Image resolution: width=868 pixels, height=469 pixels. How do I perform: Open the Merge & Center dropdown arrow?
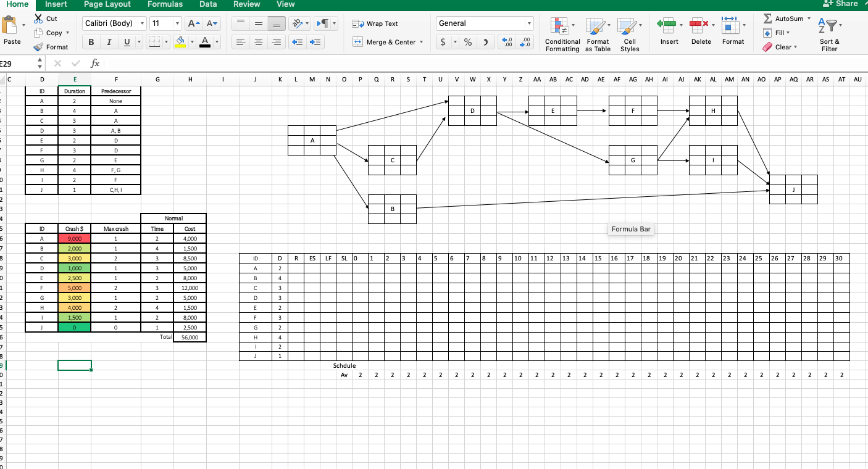422,42
